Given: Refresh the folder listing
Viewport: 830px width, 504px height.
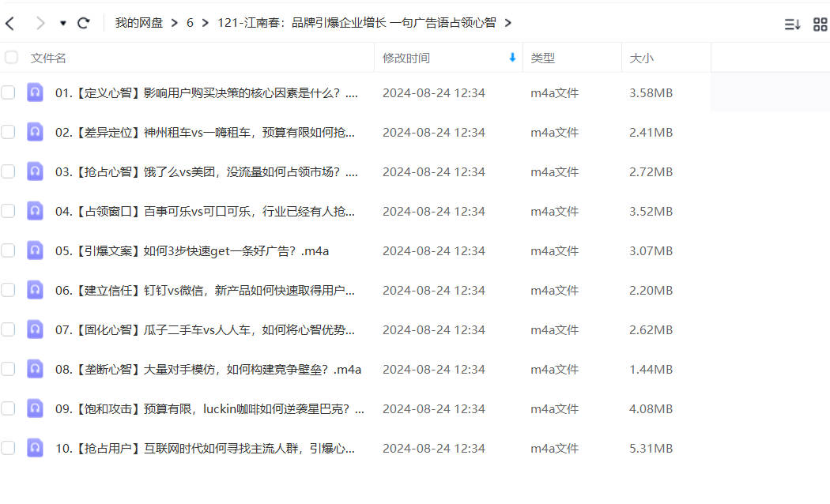Looking at the screenshot, I should pyautogui.click(x=84, y=23).
